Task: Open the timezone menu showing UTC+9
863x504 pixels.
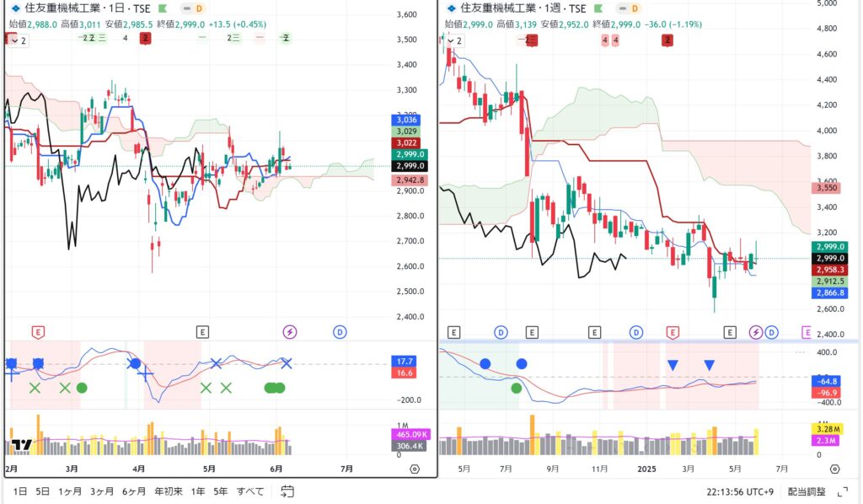Action: [x=740, y=492]
